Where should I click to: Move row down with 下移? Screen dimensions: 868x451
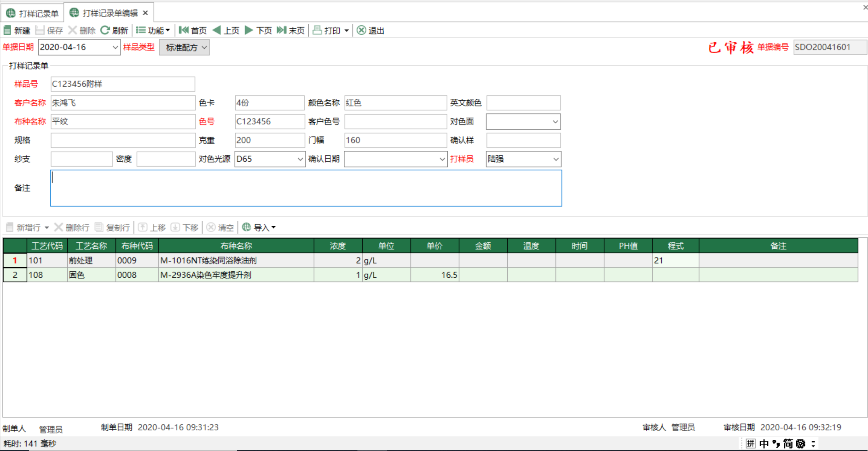pyautogui.click(x=184, y=227)
